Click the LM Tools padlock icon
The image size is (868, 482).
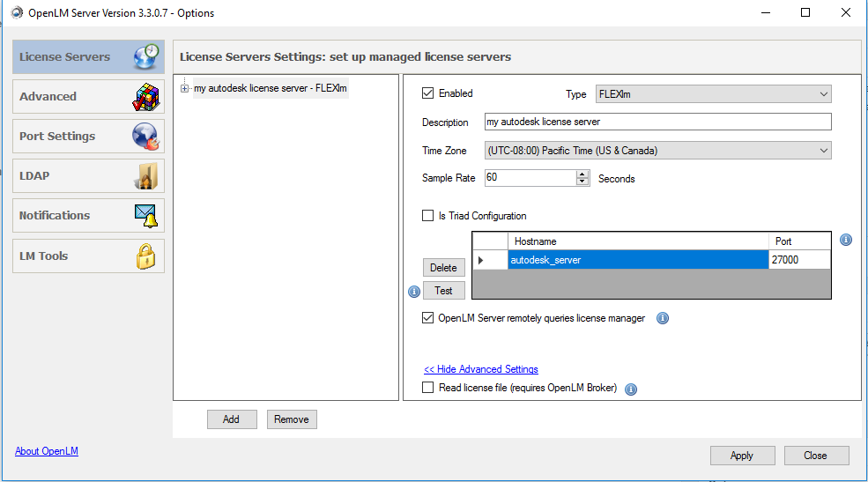pos(146,256)
